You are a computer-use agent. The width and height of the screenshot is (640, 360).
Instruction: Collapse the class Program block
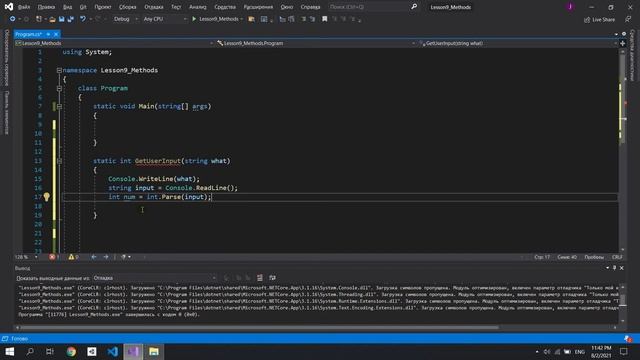click(59, 88)
